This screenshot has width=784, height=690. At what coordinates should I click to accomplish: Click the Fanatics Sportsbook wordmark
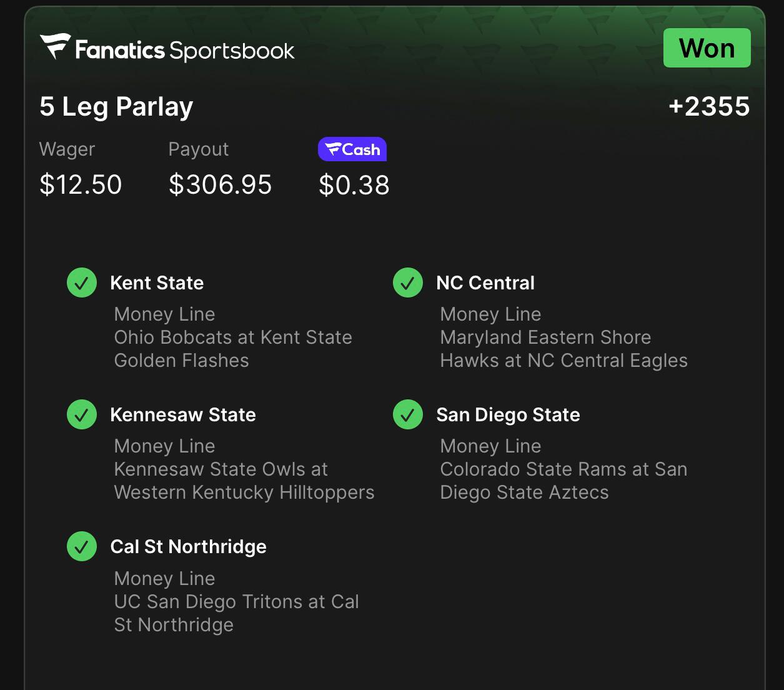[x=185, y=50]
